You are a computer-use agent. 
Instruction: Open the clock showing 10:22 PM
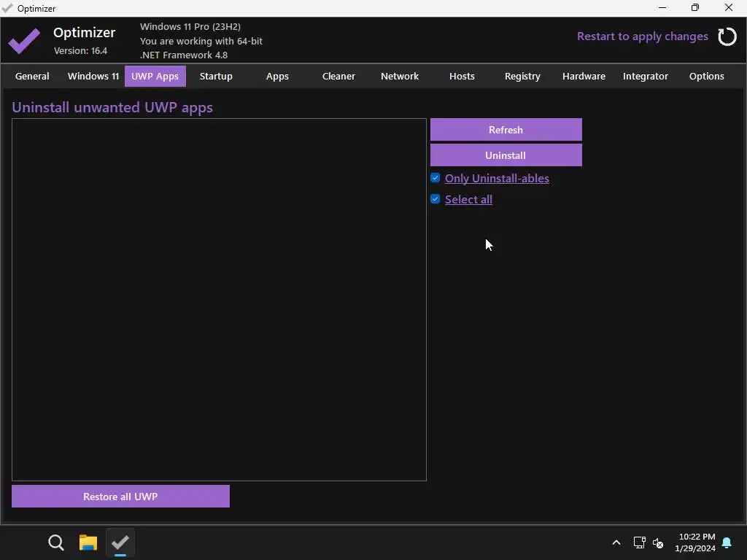click(x=695, y=542)
